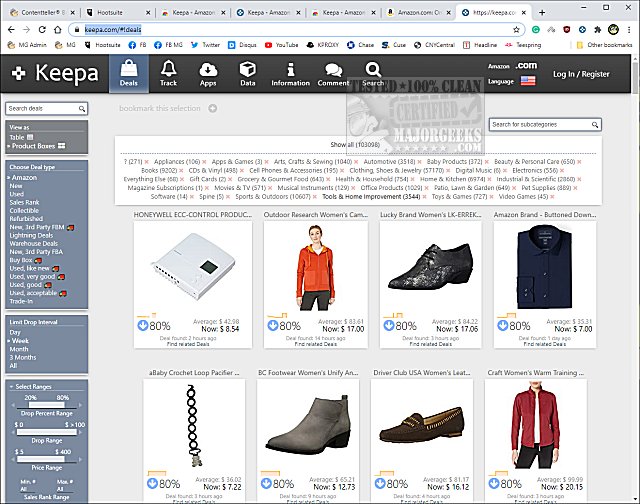Open the Comment speech bubble icon
The width and height of the screenshot is (640, 504).
333,73
